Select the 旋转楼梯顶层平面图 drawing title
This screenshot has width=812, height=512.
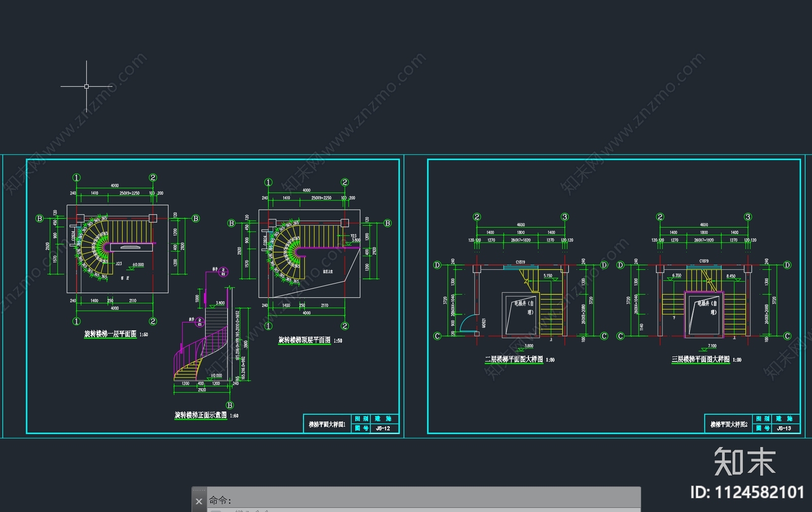304,340
